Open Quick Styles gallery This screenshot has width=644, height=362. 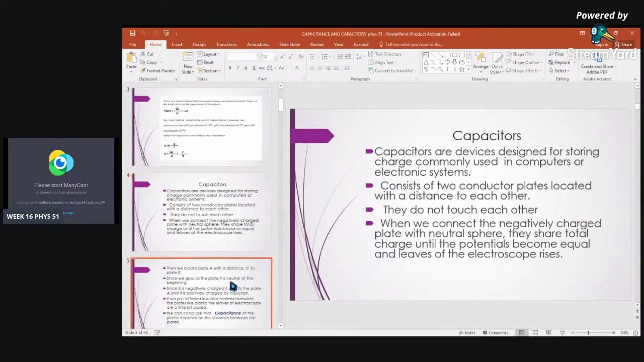pos(497,62)
